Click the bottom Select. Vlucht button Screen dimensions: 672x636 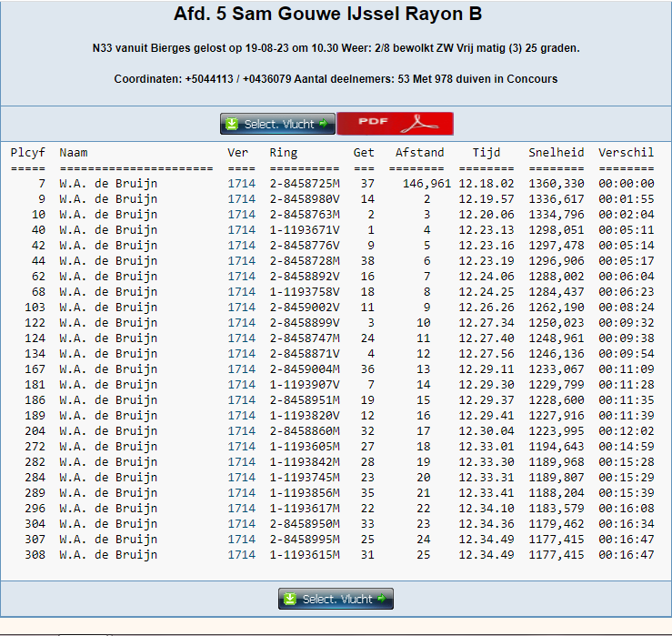pos(336,599)
